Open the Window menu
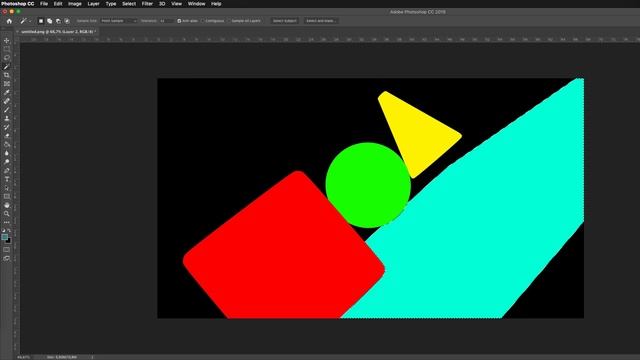The height and width of the screenshot is (360, 640). coord(196,4)
